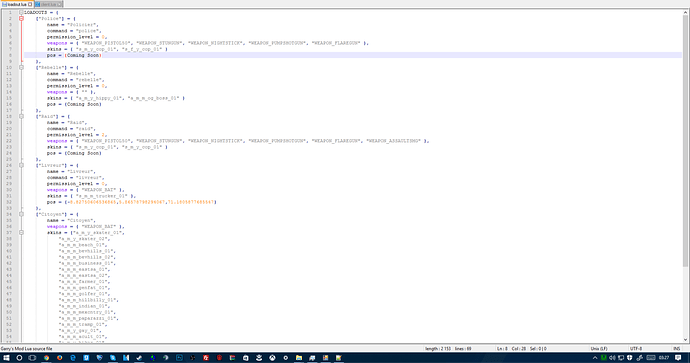The image size is (690, 363).
Task: Click the Garry's Mod Lua source file status
Action: coord(26,348)
